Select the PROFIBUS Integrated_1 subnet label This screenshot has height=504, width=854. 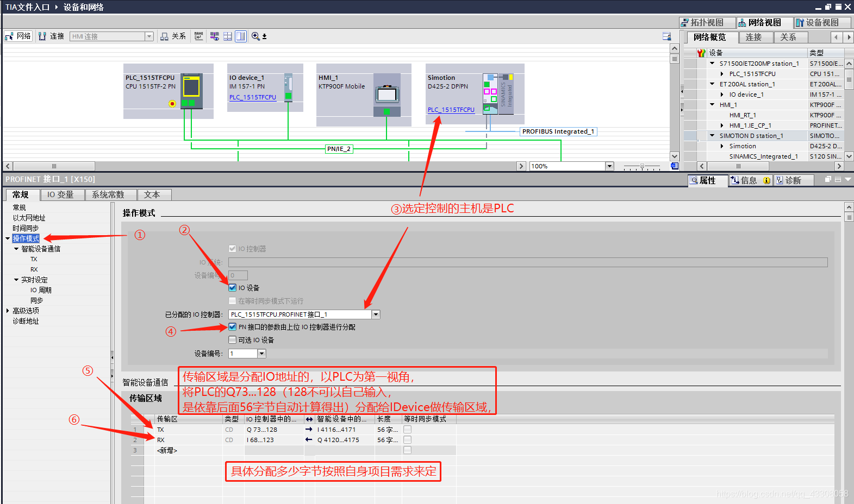(x=558, y=131)
